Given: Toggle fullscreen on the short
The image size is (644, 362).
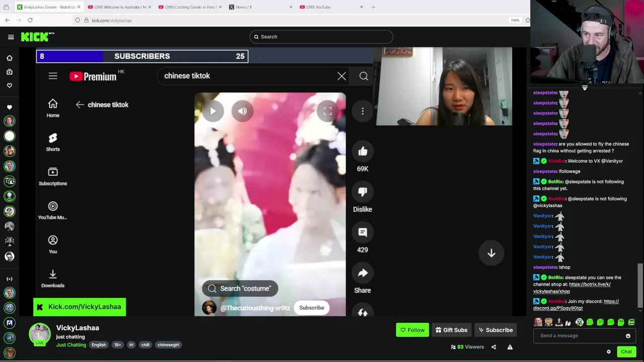Looking at the screenshot, I should tap(328, 111).
